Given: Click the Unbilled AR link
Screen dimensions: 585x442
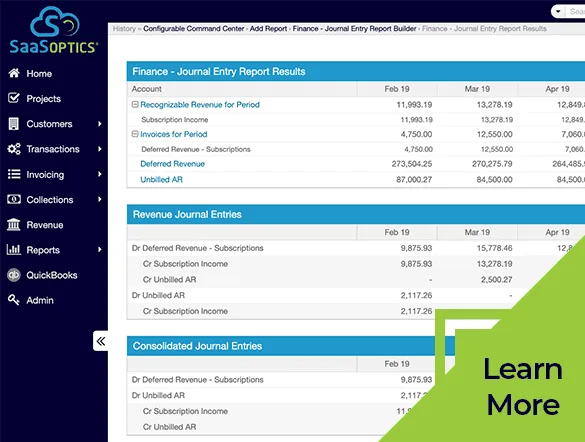Looking at the screenshot, I should coord(162,179).
